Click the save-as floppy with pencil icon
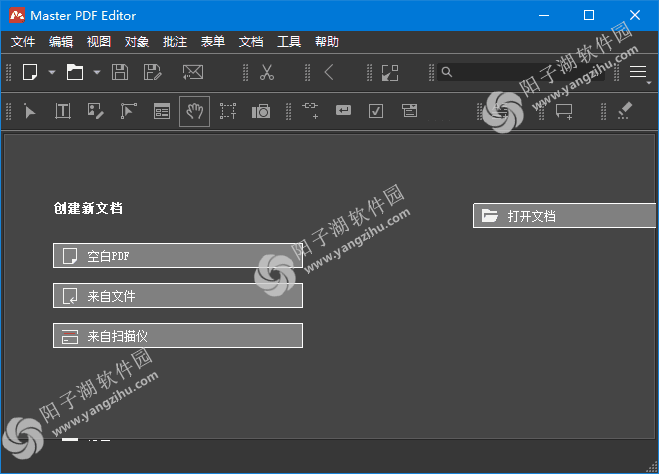The image size is (659, 474). click(x=152, y=72)
